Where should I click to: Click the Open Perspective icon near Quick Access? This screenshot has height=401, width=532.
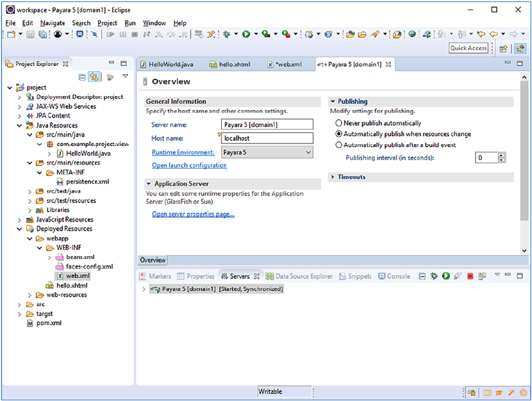[503, 49]
